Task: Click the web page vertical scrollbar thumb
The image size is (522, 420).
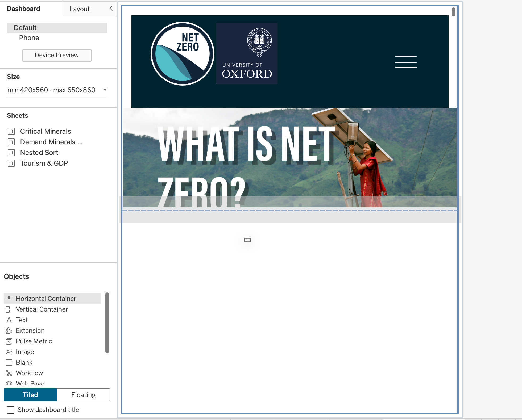Action: (x=453, y=12)
